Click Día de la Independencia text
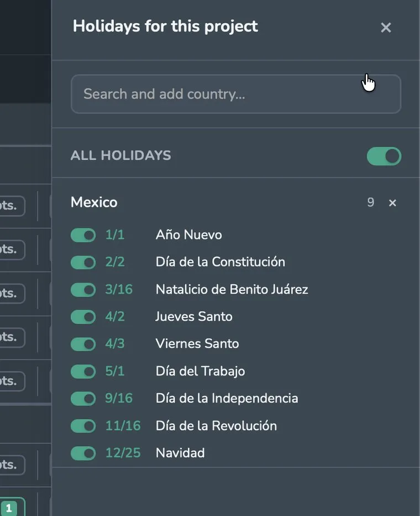 (227, 398)
